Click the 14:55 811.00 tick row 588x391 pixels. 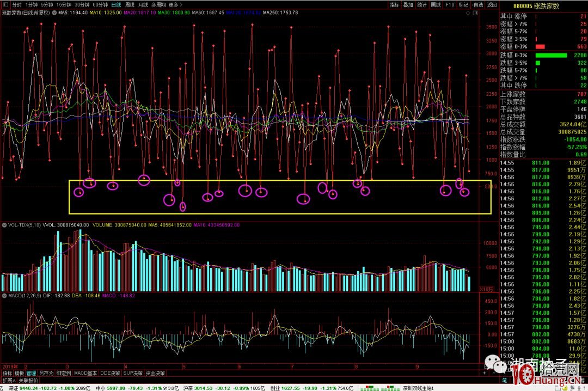543,163
